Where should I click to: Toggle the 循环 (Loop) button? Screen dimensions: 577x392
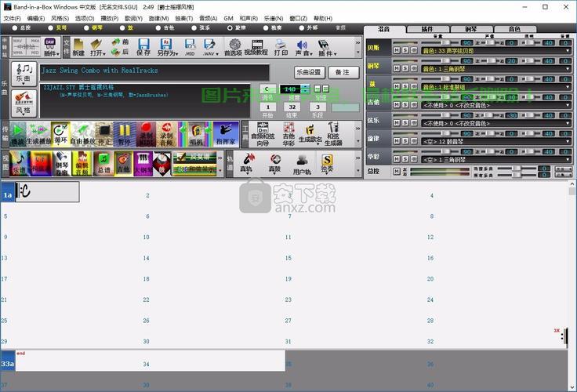tap(60, 134)
